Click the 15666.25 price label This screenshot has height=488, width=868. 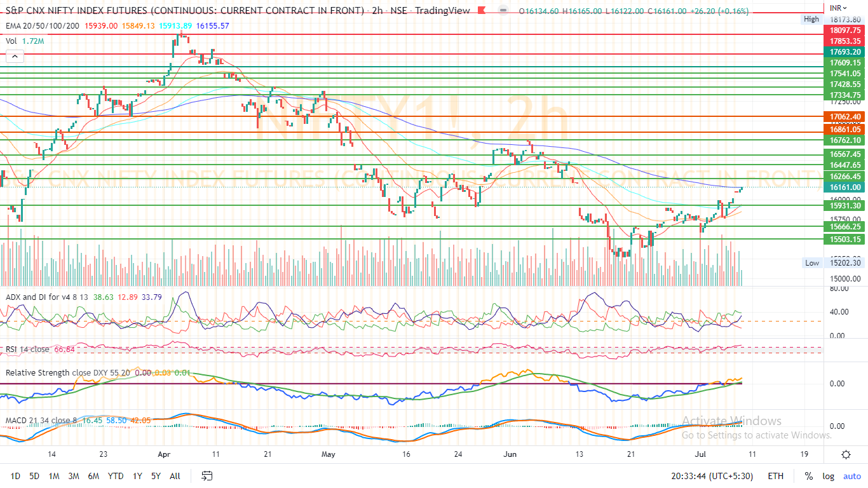[845, 227]
